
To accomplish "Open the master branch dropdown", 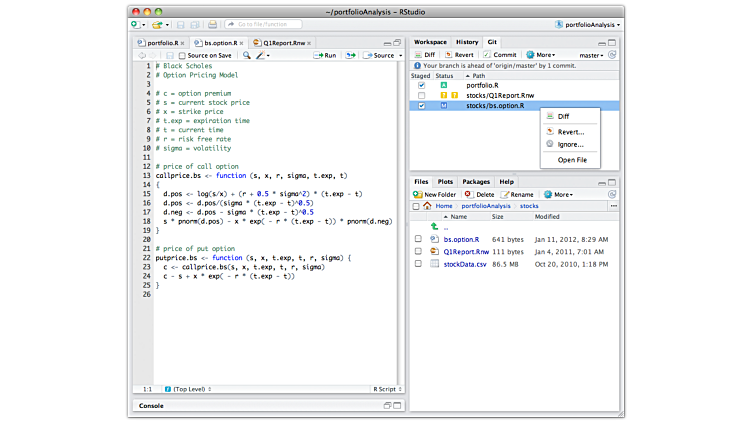I will [x=591, y=55].
